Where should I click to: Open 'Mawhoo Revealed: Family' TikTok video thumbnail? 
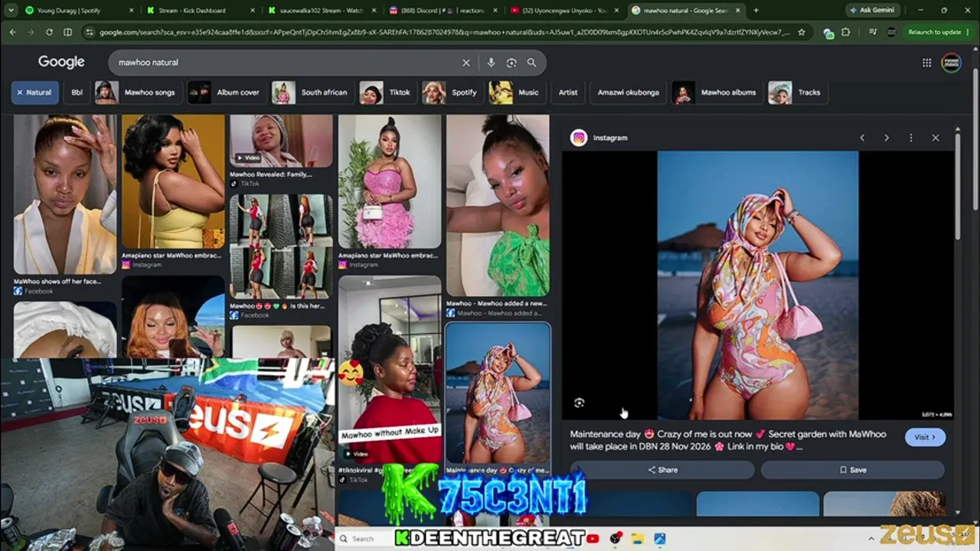[x=281, y=142]
